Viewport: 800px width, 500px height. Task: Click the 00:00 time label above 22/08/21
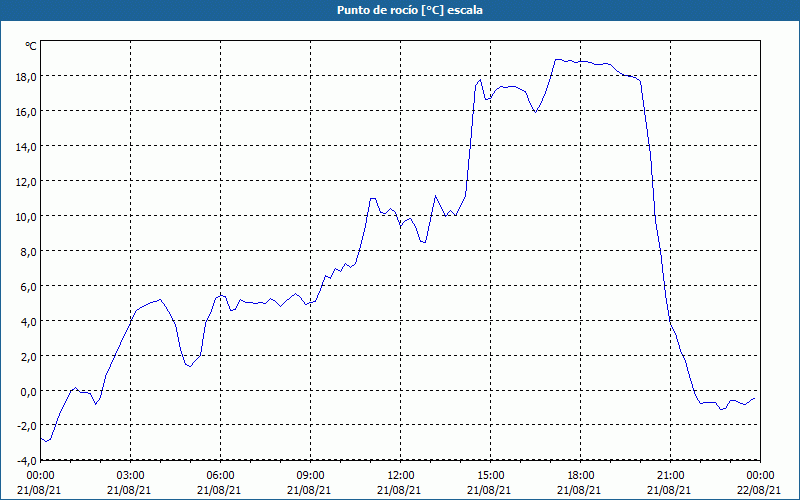760,476
